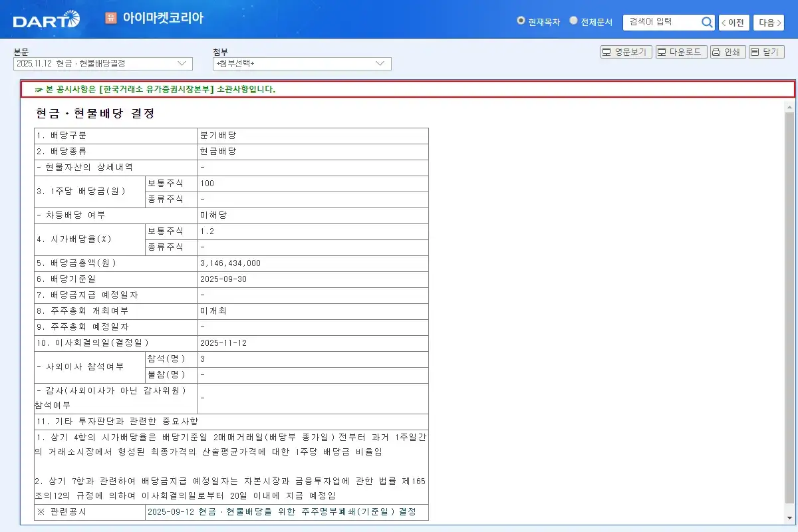Open the 첨부선택 attachment dropdown
This screenshot has width=798, height=532.
click(302, 63)
